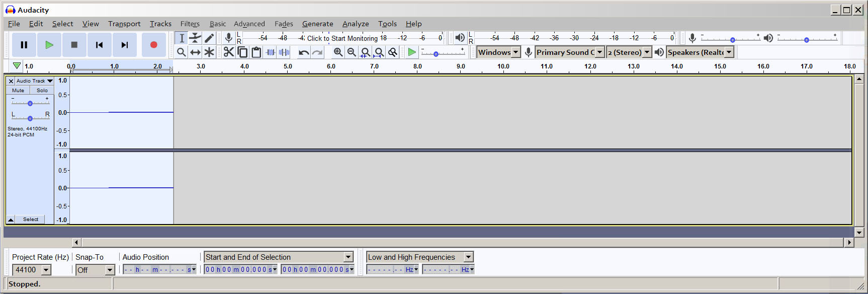Click the track Select button
Viewport: 868px width, 294px height.
pyautogui.click(x=30, y=219)
